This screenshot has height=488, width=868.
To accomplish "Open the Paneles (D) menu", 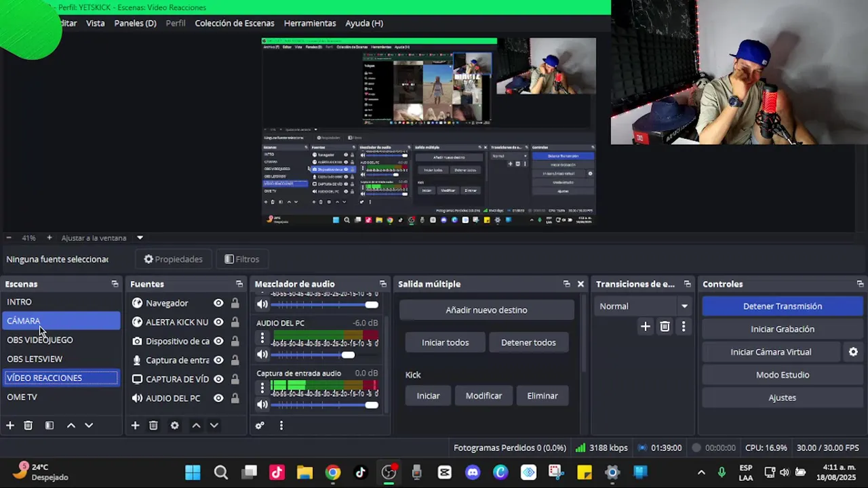I will click(x=135, y=23).
